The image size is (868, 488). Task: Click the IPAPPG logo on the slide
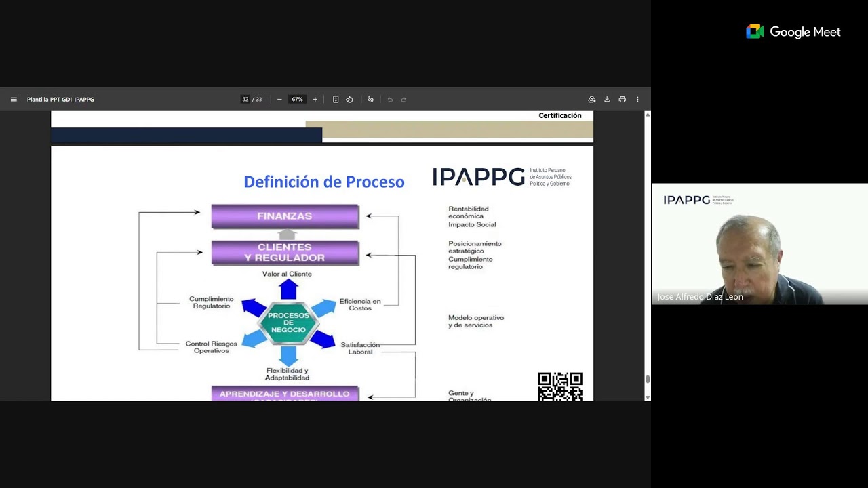(x=502, y=177)
